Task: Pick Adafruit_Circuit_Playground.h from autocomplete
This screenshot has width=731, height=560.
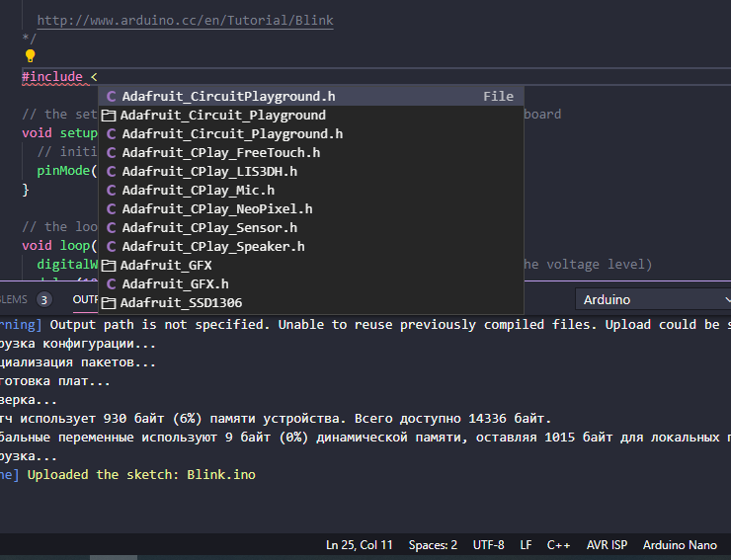Action: [311, 133]
